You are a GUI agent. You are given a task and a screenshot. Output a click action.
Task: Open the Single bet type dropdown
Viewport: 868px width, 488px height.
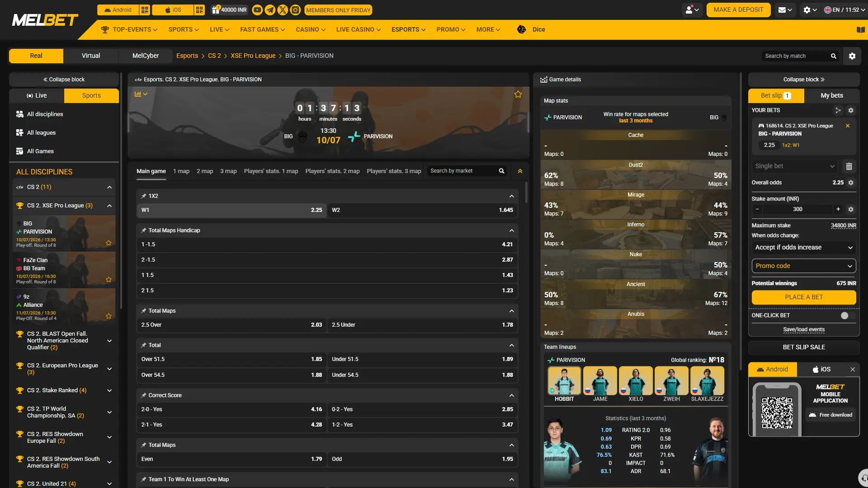(x=794, y=166)
